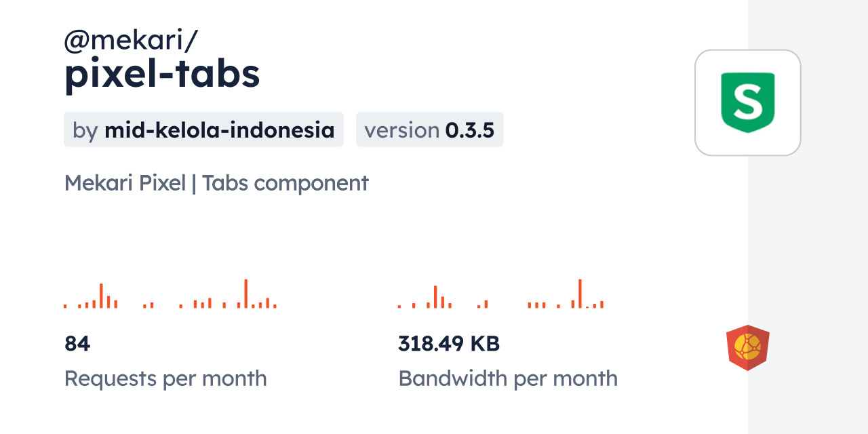Viewport: 868px width, 434px height.
Task: Click the green S shield package logo
Action: (x=747, y=102)
